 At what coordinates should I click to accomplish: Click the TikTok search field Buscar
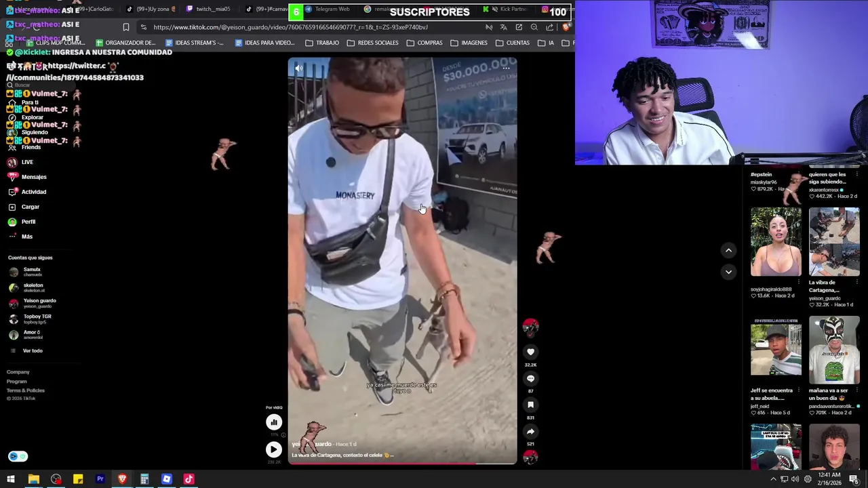[41, 85]
